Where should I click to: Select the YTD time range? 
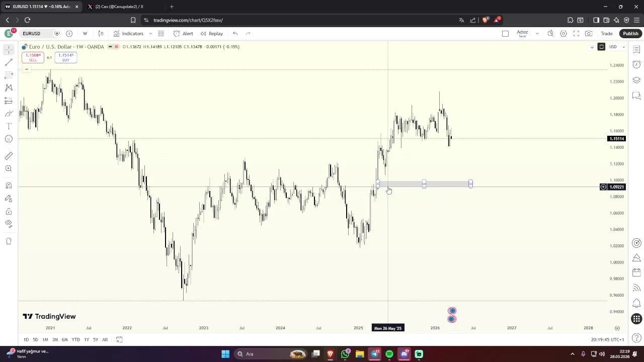click(x=75, y=339)
